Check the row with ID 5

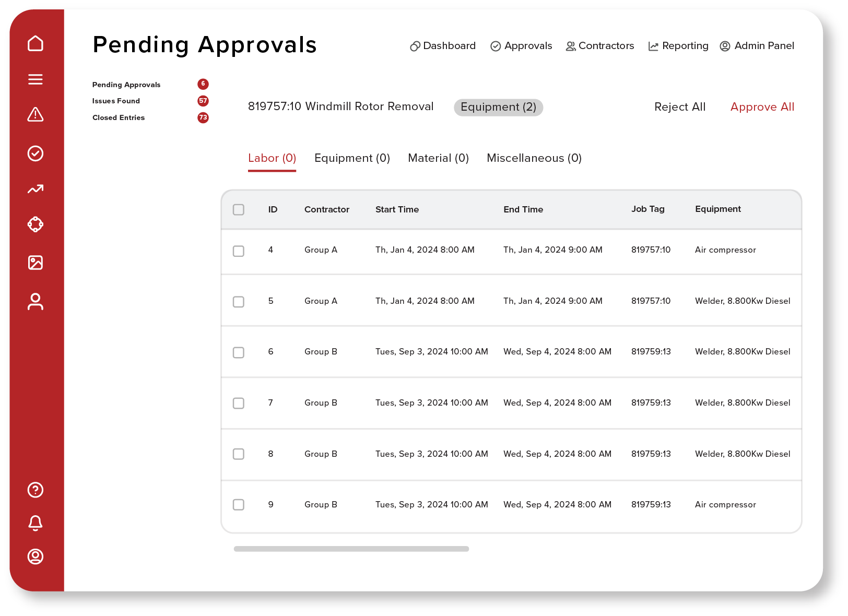pyautogui.click(x=239, y=302)
